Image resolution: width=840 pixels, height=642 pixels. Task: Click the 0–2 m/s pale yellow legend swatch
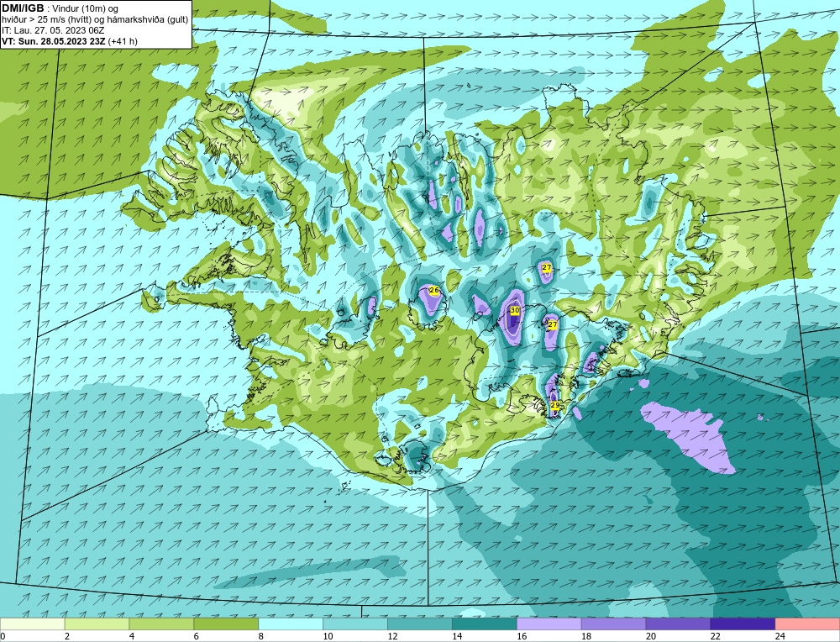(33, 624)
